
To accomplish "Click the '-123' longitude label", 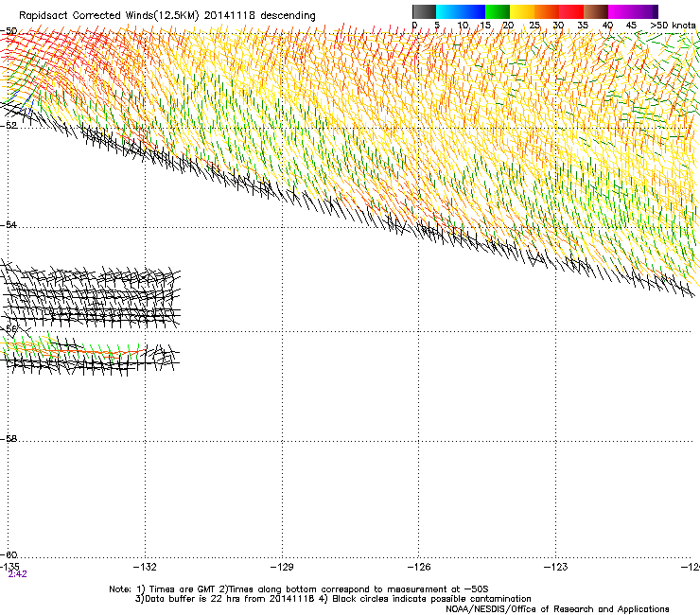I will click(556, 567).
